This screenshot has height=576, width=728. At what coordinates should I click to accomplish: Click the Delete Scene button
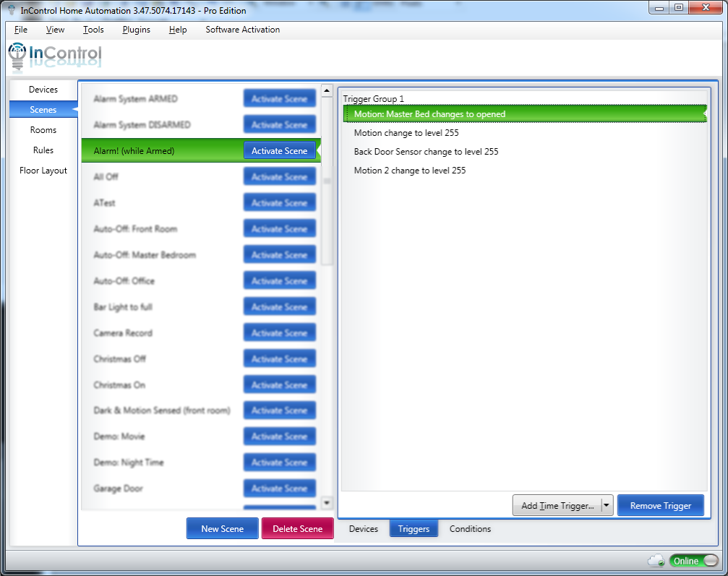click(297, 529)
